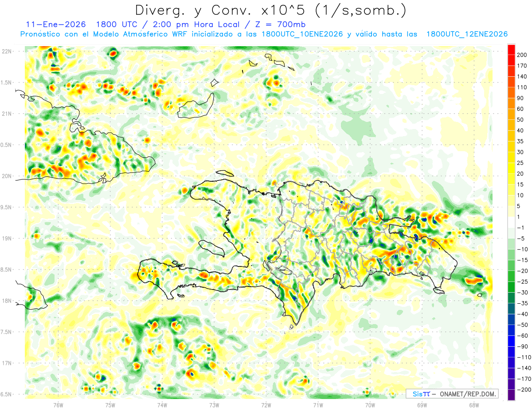Click the "7.5N" latitude label
This screenshot has width=532, height=411.
tap(7, 332)
